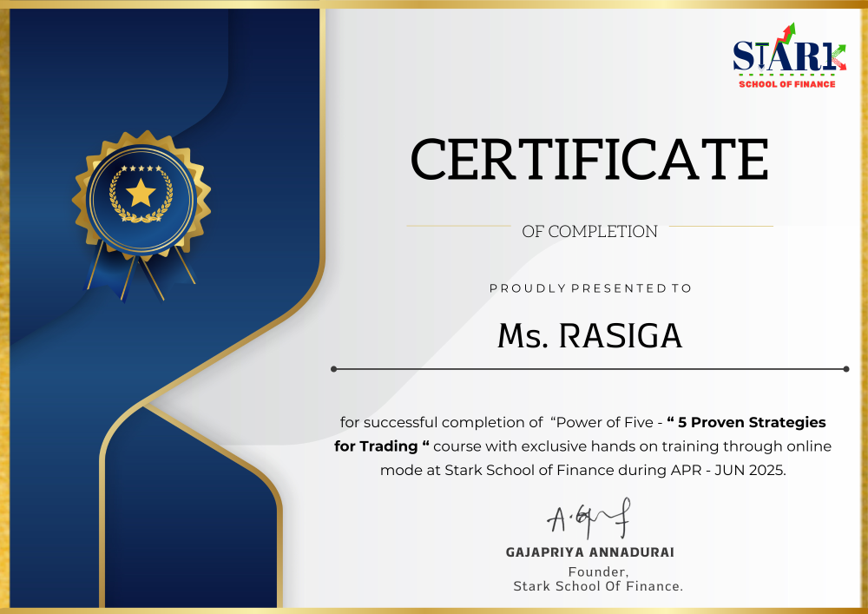The height and width of the screenshot is (614, 868).
Task: Click the red SCHOOL OF FINANCE logo text
Action: 786,84
